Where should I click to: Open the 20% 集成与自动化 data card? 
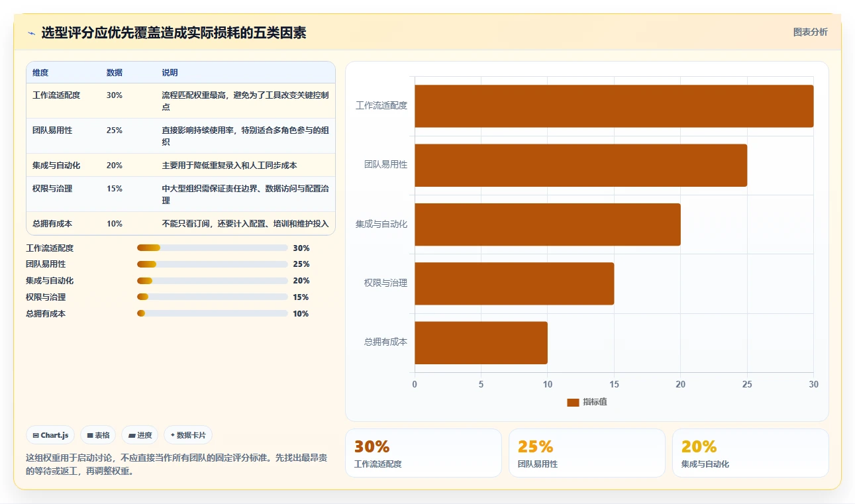point(750,453)
